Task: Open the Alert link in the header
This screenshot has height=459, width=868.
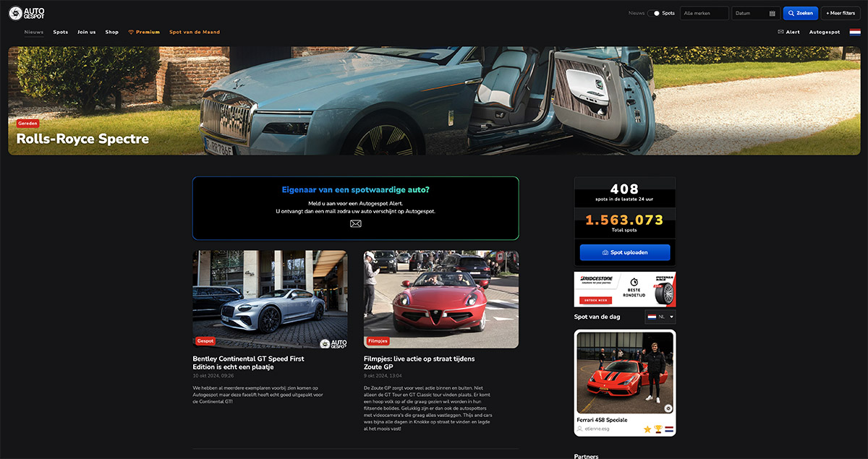Action: [x=793, y=32]
